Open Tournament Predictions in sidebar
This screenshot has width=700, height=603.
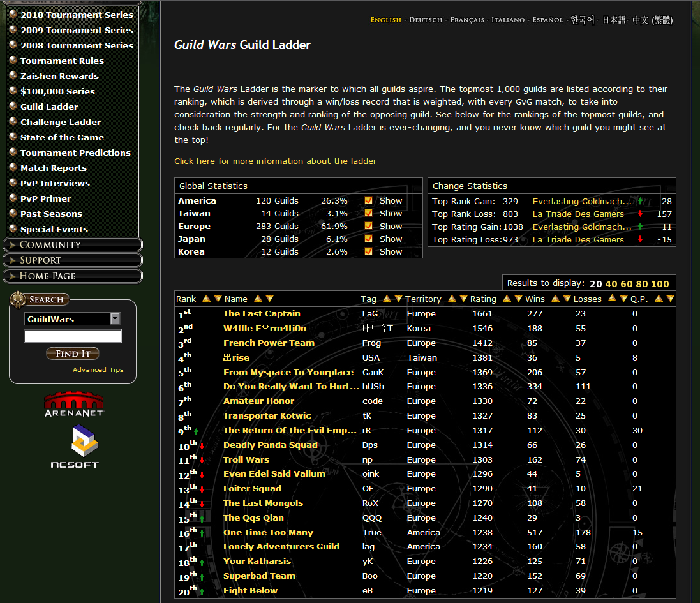75,153
